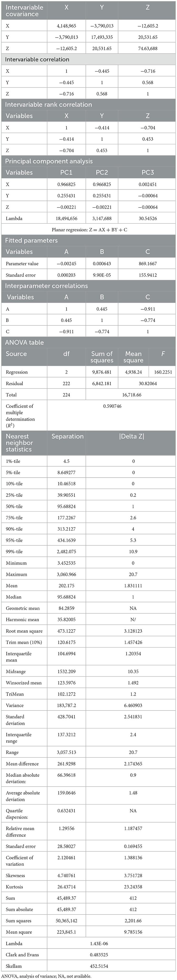Image resolution: width=177 pixels, height=980 pixels.
Task: Select the |Delta Z| column header
Action: pyautogui.click(x=132, y=436)
